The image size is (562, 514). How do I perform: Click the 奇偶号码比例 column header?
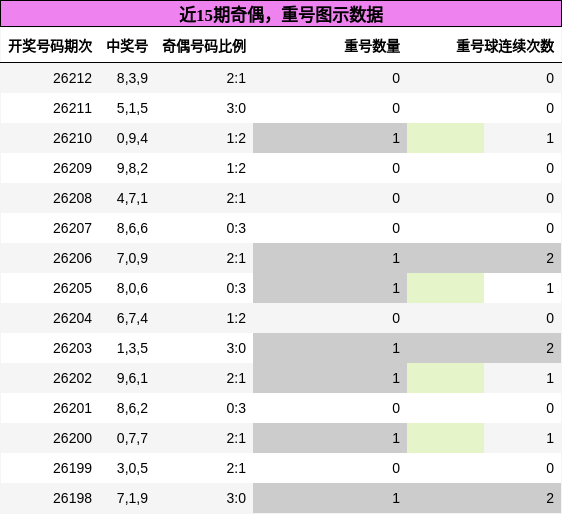(204, 46)
